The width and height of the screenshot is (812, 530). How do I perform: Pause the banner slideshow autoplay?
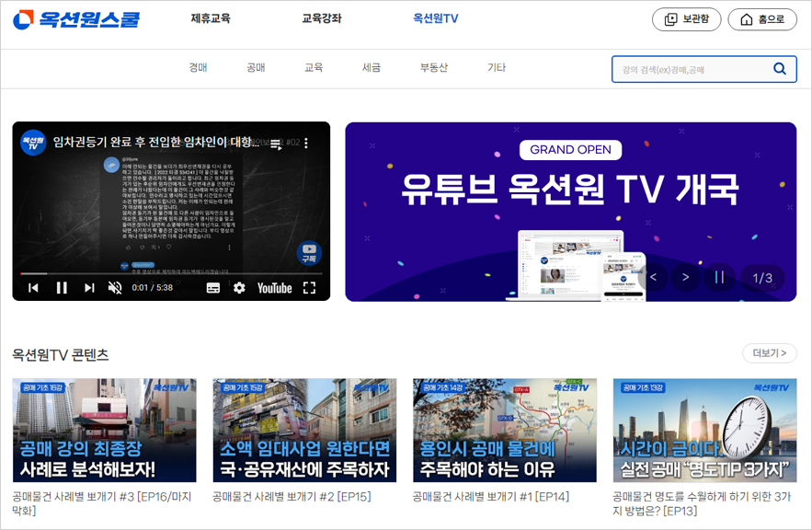pyautogui.click(x=719, y=277)
